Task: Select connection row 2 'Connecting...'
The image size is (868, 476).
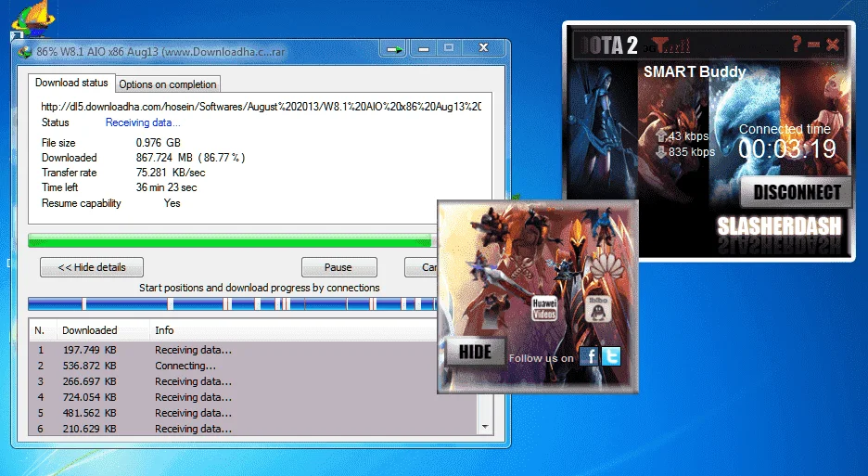Action: pyautogui.click(x=253, y=366)
